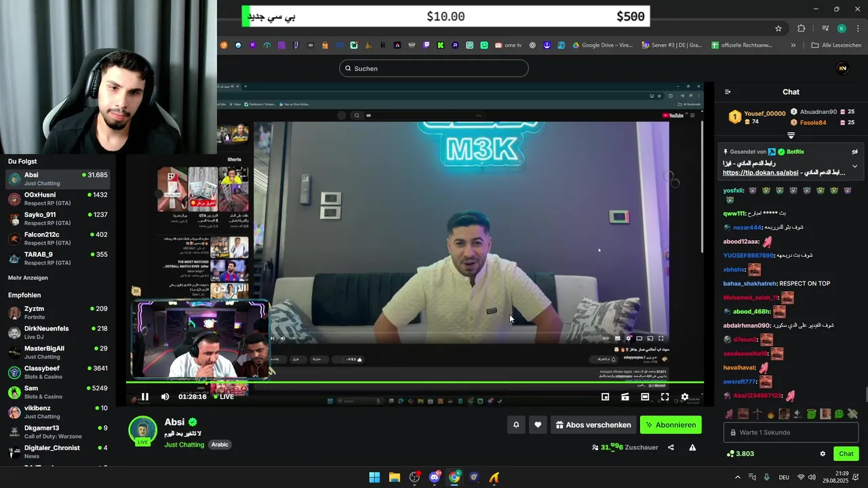The image size is (868, 488).
Task: Click username Fasole84 in leaderboard
Action: coord(813,123)
